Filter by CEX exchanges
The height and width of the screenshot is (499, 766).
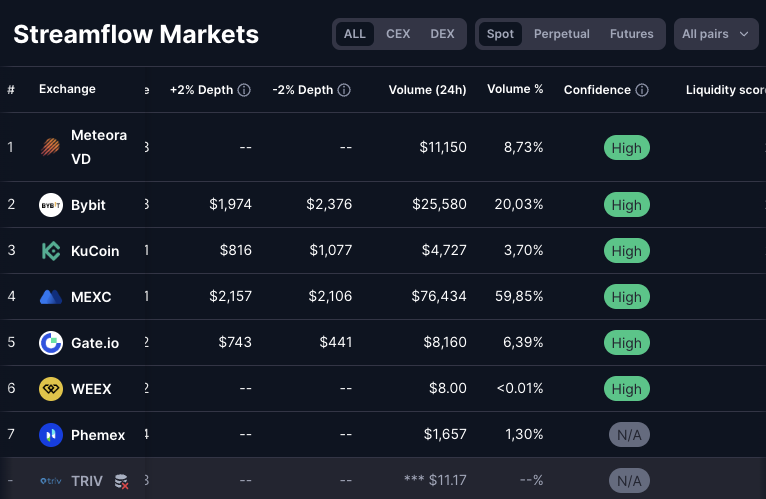pyautogui.click(x=398, y=34)
